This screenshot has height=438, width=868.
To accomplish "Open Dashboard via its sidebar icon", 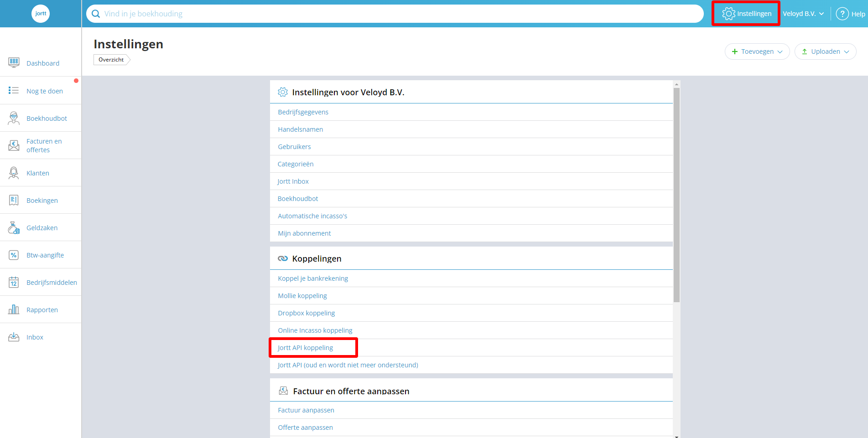I will pyautogui.click(x=14, y=62).
